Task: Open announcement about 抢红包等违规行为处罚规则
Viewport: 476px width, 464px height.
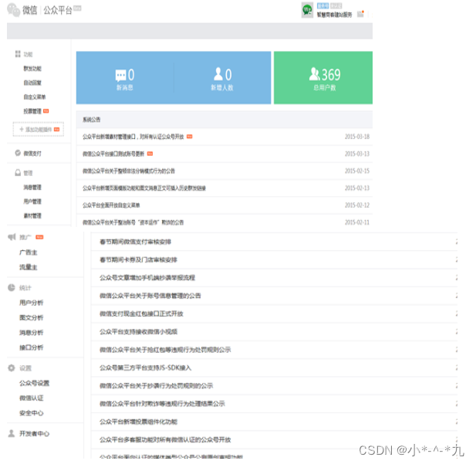Action: [x=165, y=350]
